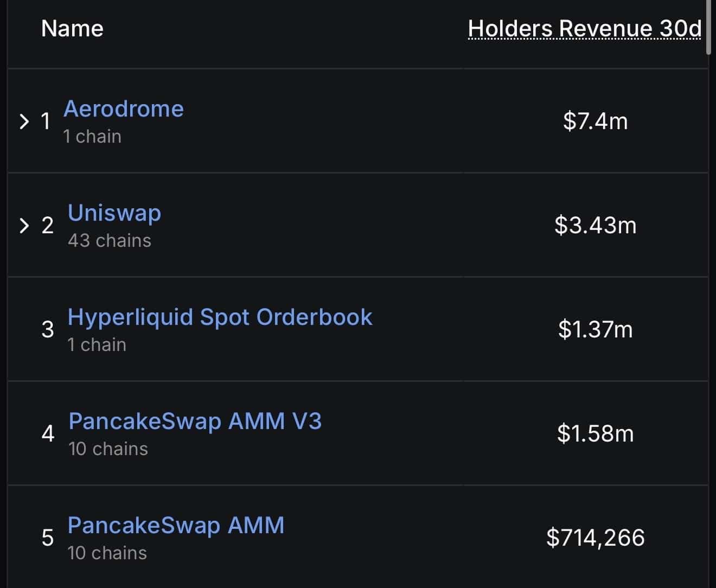Click the rank number 3 beside Hyperliquid
This screenshot has width=716, height=588.
[48, 329]
